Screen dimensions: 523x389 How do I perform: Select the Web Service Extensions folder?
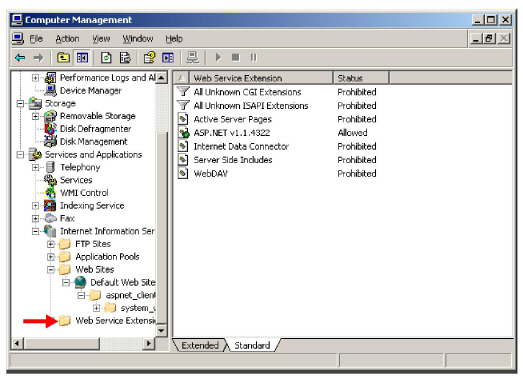[115, 321]
